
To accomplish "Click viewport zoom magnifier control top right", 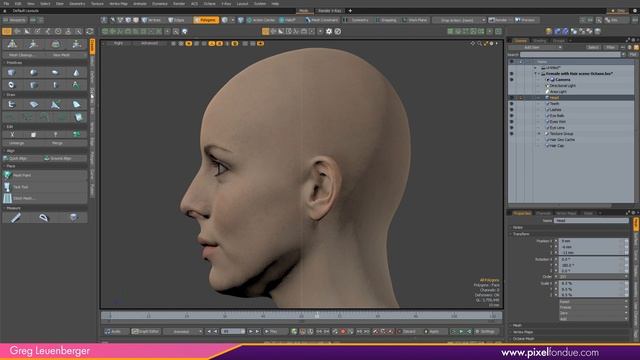I will (479, 43).
